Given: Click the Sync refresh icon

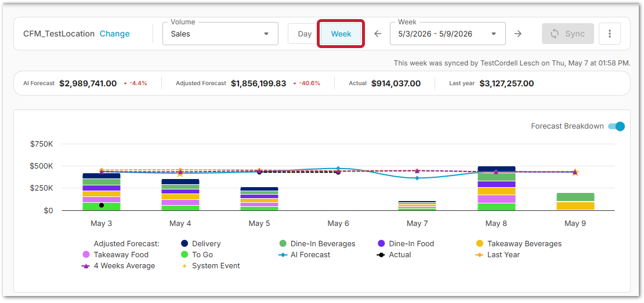Looking at the screenshot, I should click(x=555, y=34).
